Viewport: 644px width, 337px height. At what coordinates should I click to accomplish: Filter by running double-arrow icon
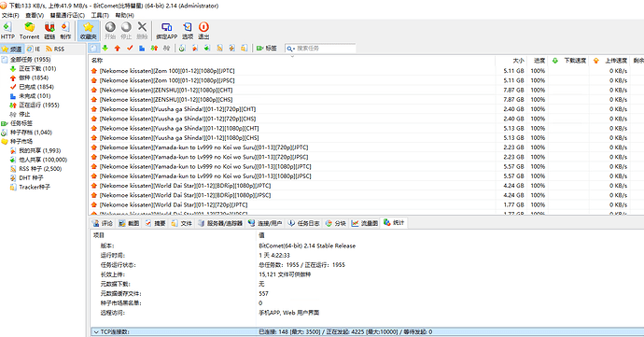[x=154, y=49]
